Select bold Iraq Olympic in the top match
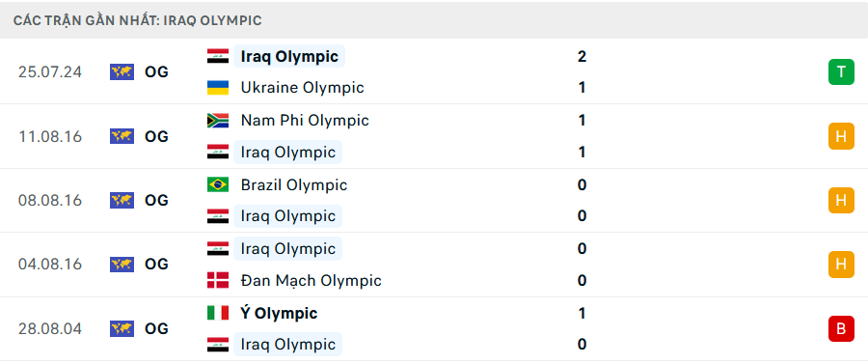This screenshot has width=868, height=364. 289,57
